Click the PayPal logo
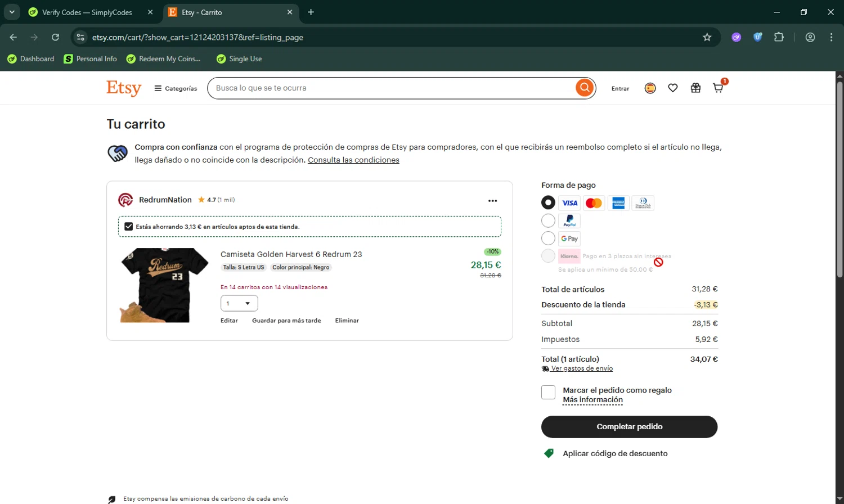 coord(569,221)
